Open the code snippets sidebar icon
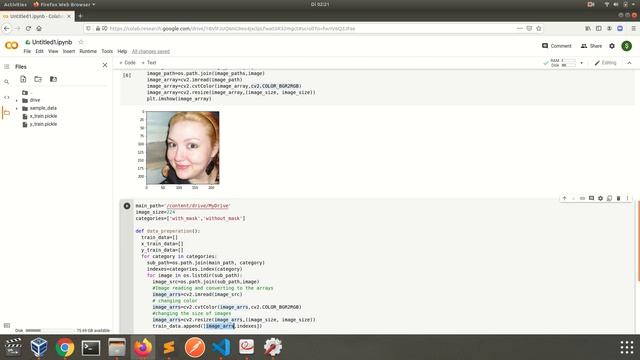This screenshot has width=640, height=360. coord(7,98)
